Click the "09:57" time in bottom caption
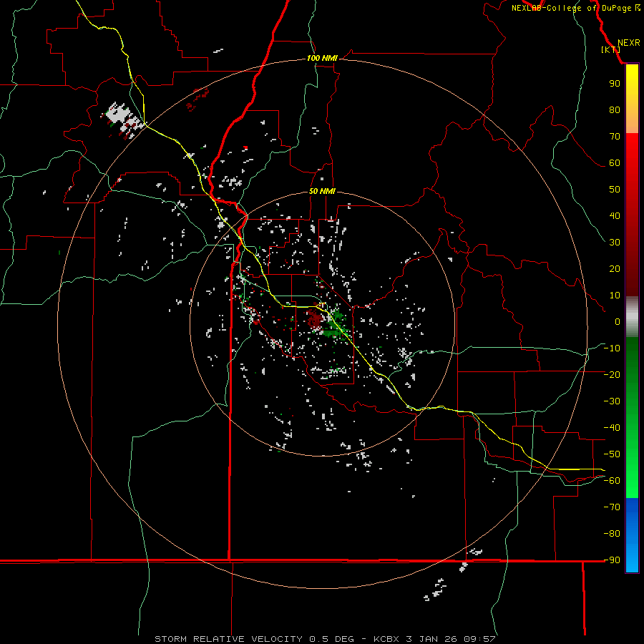Image resolution: width=644 pixels, height=644 pixels. (x=479, y=639)
